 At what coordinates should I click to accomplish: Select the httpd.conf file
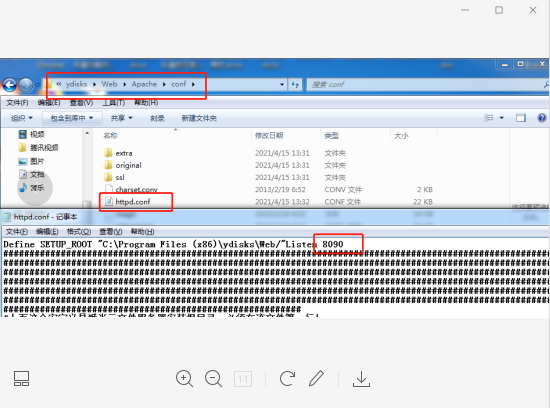point(133,202)
